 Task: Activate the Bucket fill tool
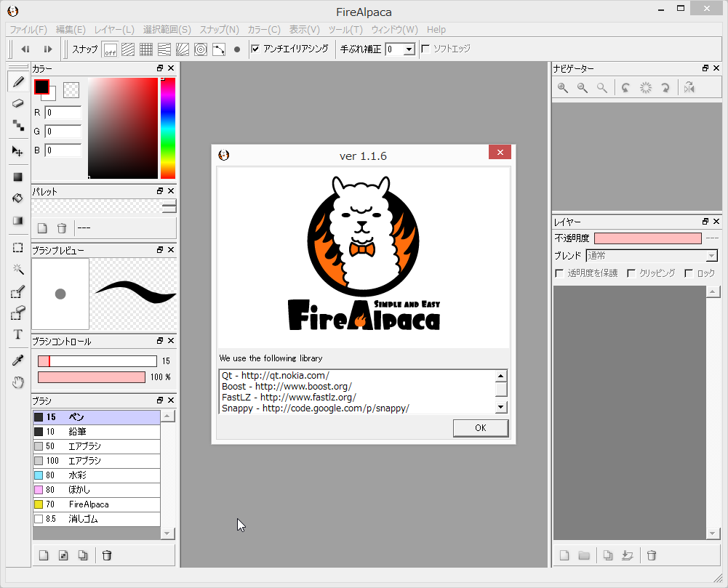(18, 198)
